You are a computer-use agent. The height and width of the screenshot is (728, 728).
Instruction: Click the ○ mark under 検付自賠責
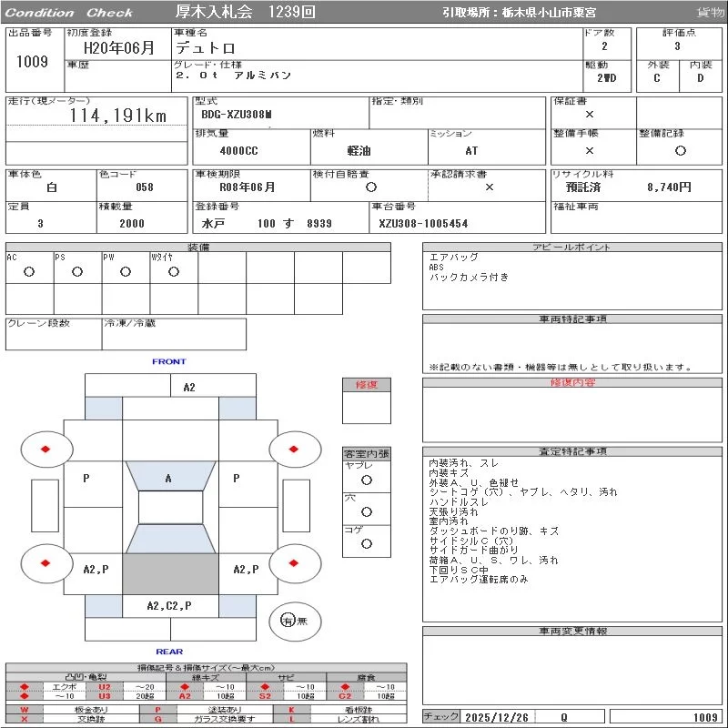click(370, 187)
